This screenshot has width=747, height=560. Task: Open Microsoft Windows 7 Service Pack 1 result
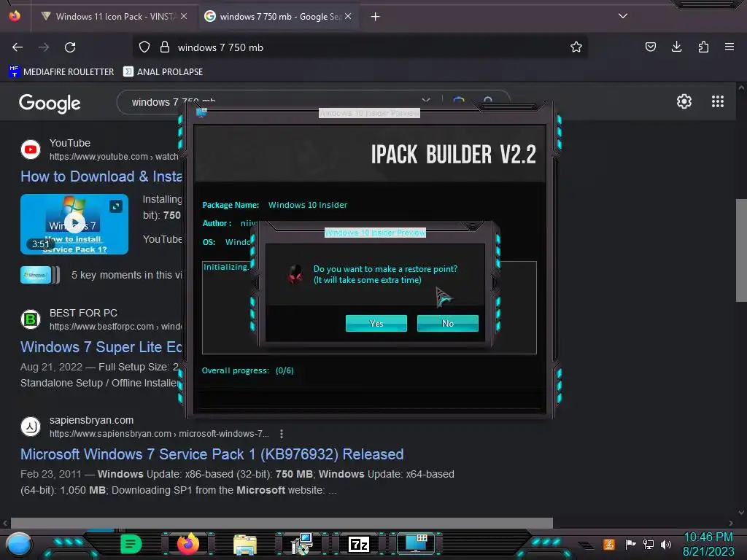point(212,454)
